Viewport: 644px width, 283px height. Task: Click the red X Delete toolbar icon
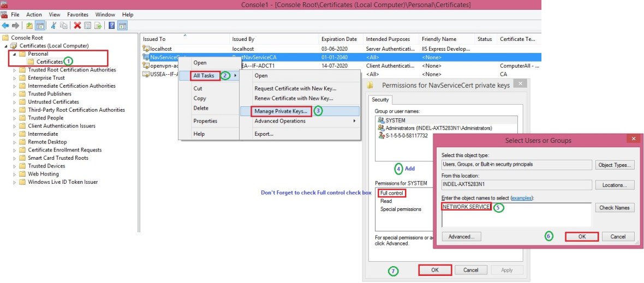pyautogui.click(x=77, y=25)
